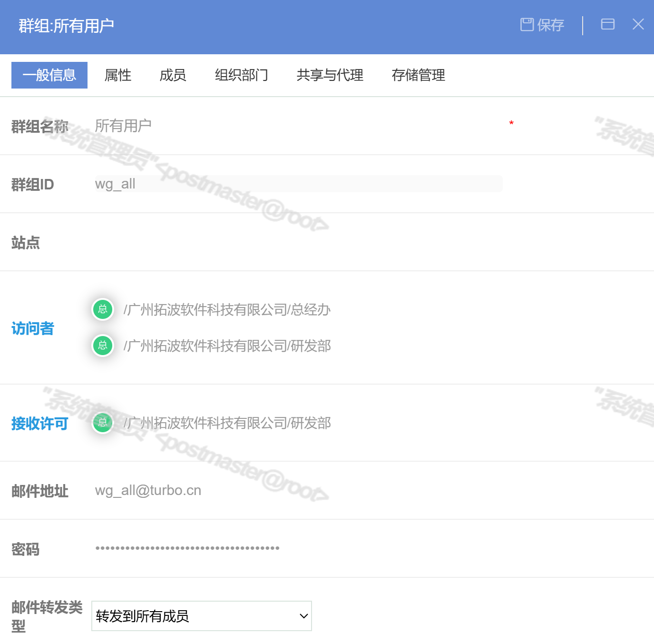Click the 群组ID field wg_all
The height and width of the screenshot is (644, 654).
point(299,184)
